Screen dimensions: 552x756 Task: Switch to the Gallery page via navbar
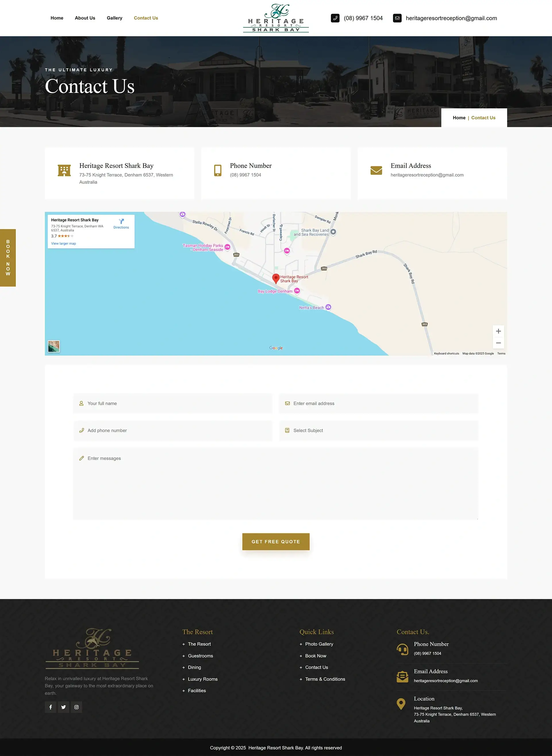pos(114,18)
